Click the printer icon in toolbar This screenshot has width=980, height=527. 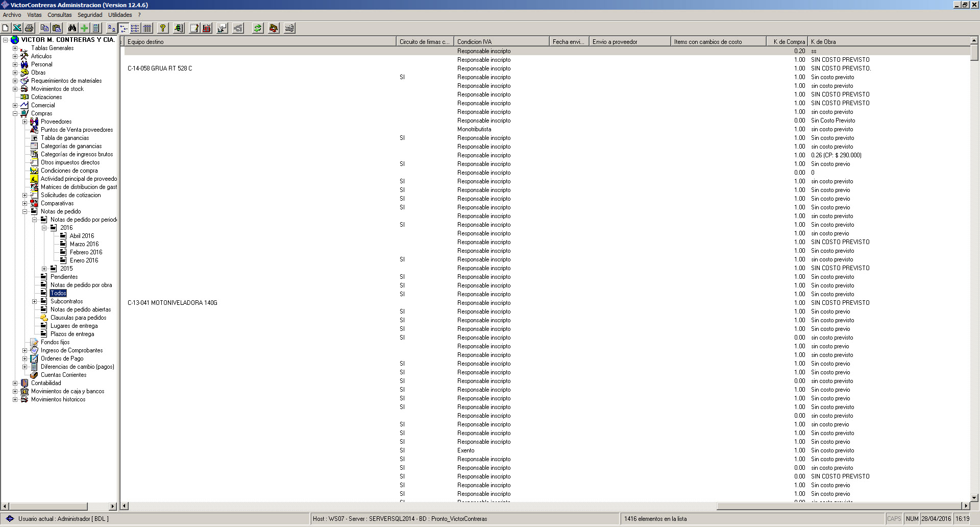[29, 28]
